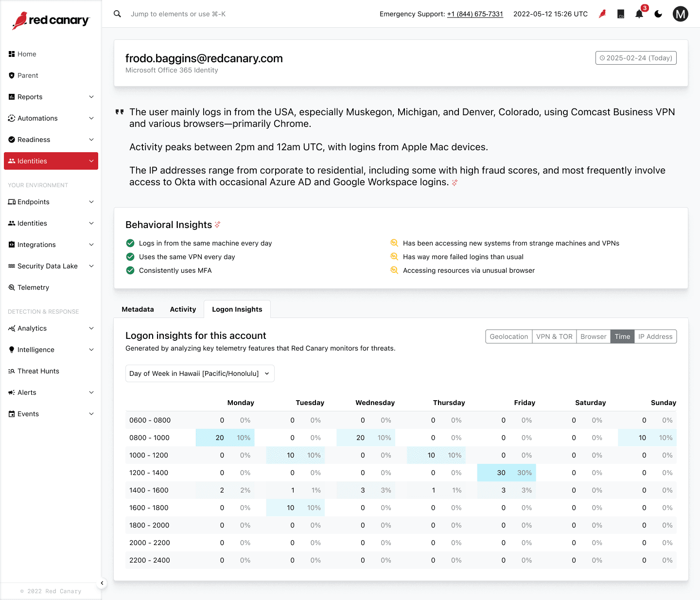Viewport: 700px width, 600px height.
Task: Click the Alerts megaphone icon
Action: pyautogui.click(x=12, y=392)
